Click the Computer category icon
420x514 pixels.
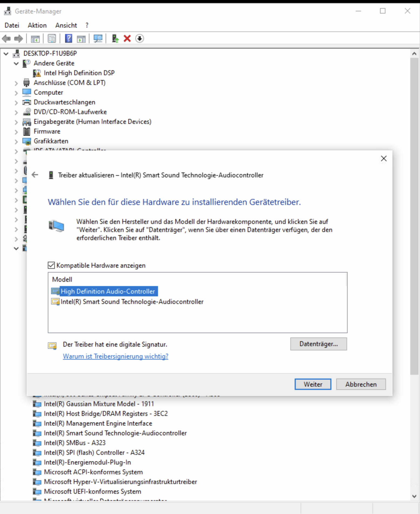tap(27, 92)
